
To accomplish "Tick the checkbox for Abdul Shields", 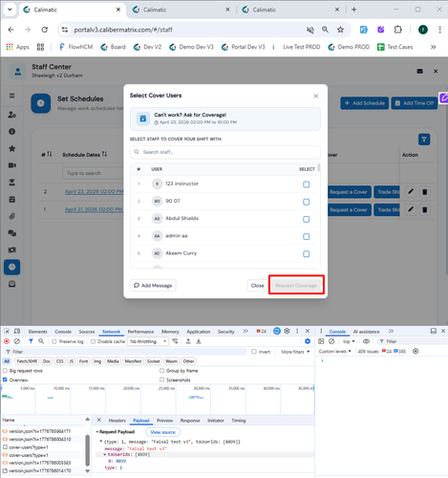I will point(306,219).
